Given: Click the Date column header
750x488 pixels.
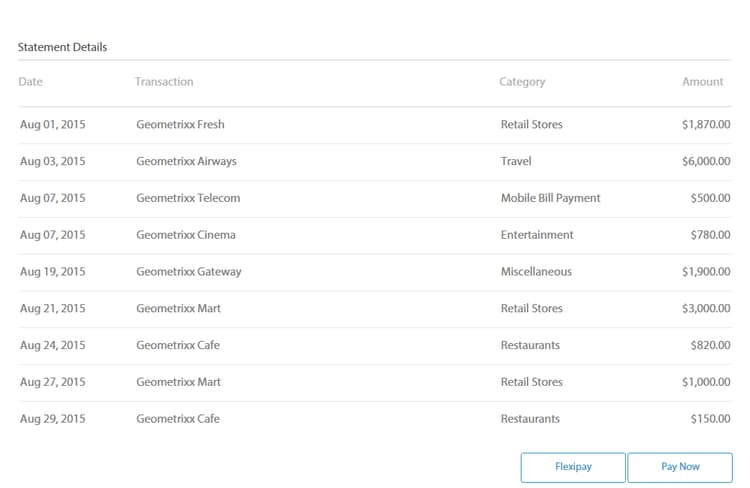Looking at the screenshot, I should 31,82.
